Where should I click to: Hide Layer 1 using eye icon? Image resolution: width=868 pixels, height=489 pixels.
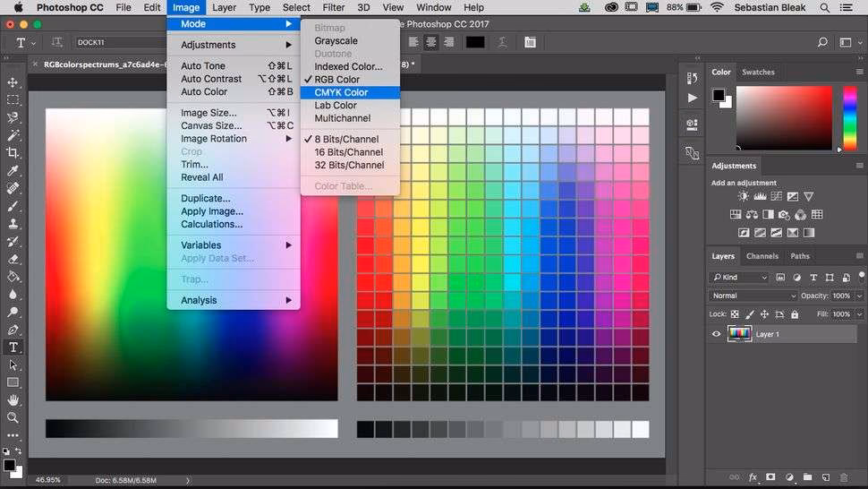point(716,334)
